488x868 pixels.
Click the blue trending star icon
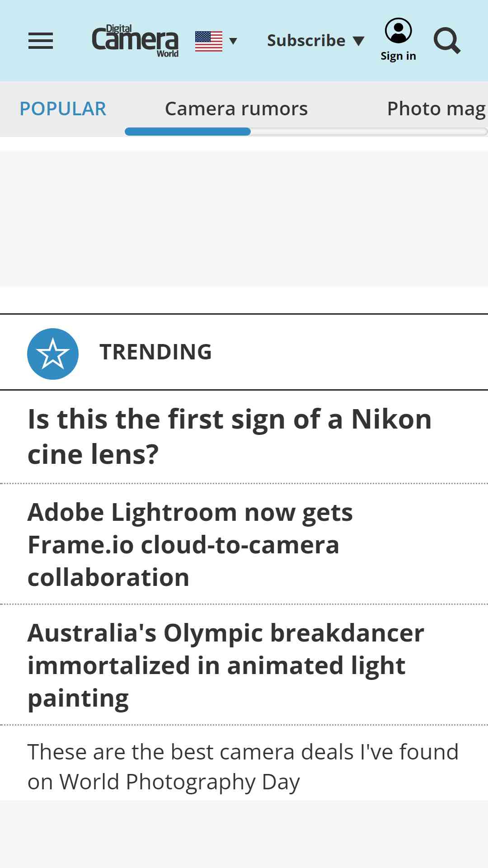pyautogui.click(x=53, y=354)
